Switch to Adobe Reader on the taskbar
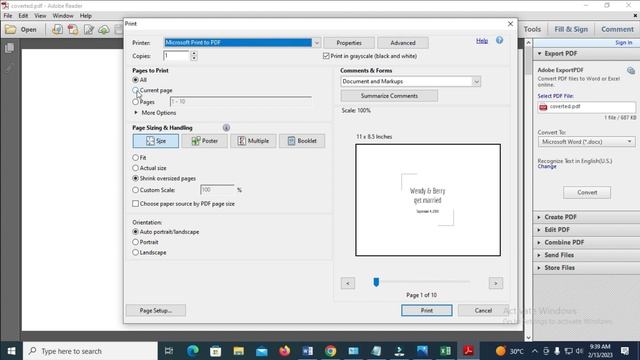 [468, 351]
